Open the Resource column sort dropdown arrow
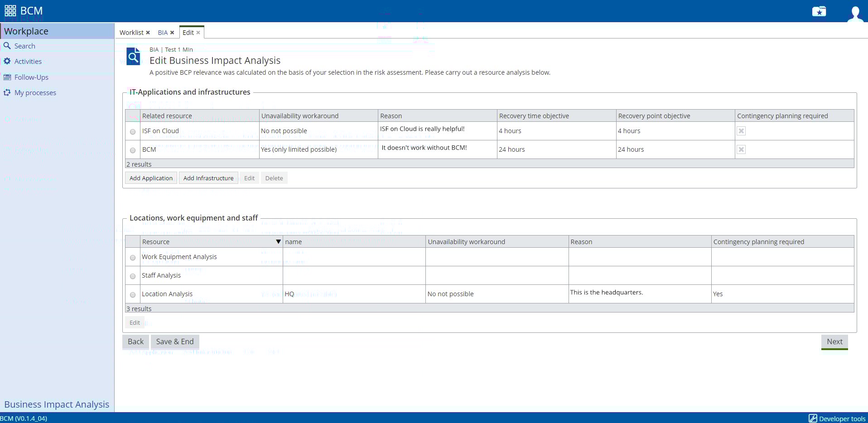This screenshot has width=868, height=423. [x=278, y=242]
